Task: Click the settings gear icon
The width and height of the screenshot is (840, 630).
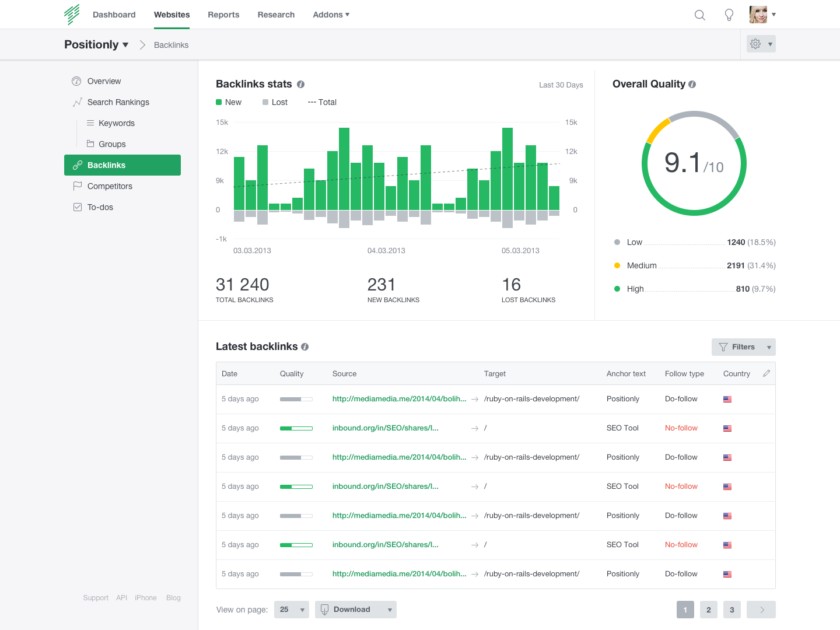Action: (755, 44)
